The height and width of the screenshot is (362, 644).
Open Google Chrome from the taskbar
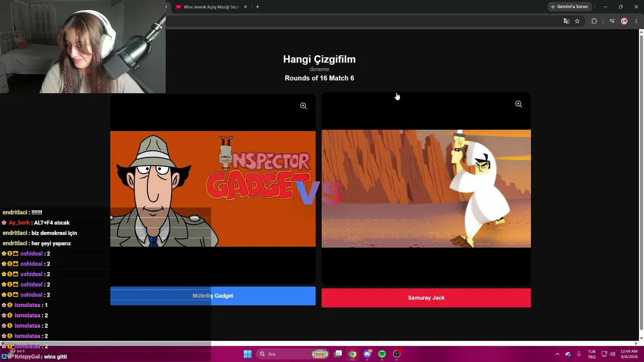click(353, 354)
